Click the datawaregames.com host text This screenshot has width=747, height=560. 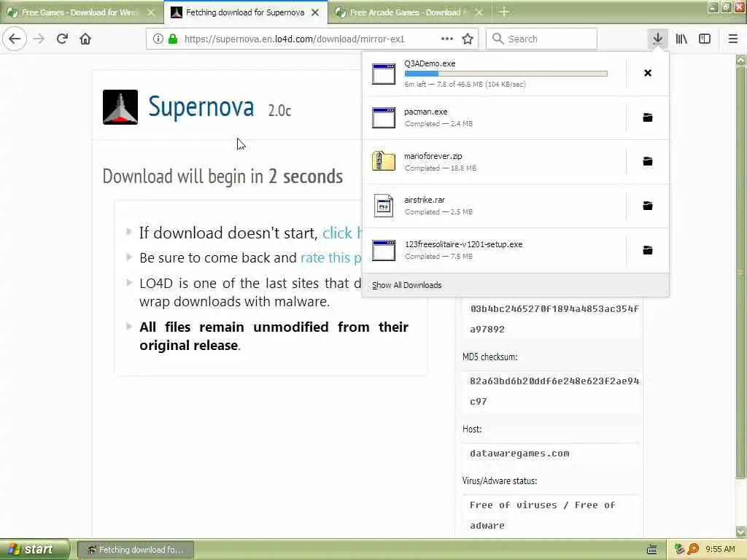pos(519,454)
